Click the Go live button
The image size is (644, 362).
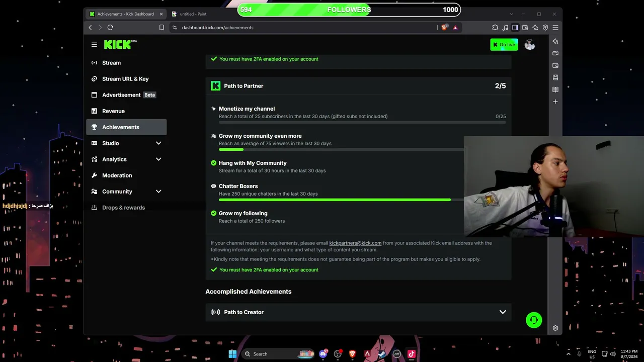(504, 45)
